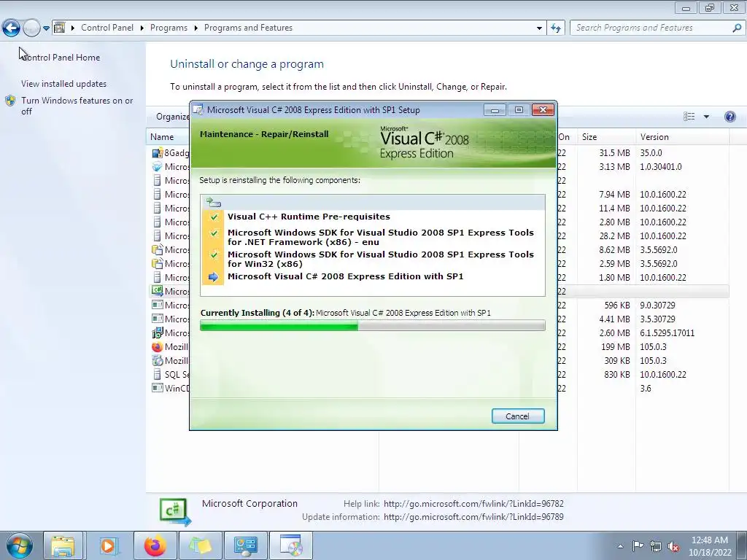Click the blue arrow current-install icon
The width and height of the screenshot is (747, 560).
214,276
